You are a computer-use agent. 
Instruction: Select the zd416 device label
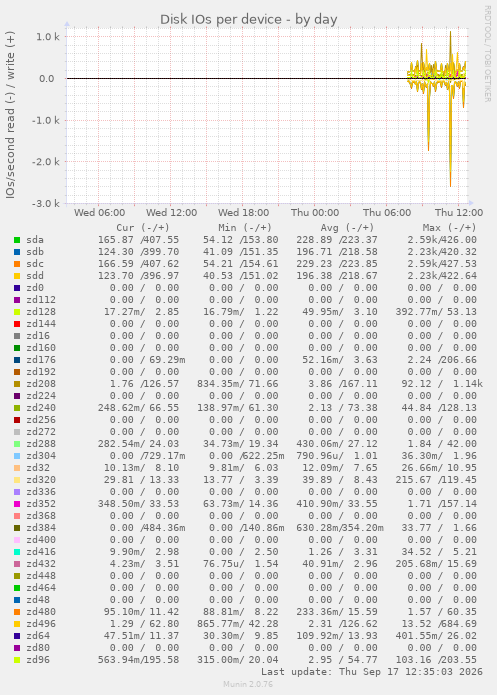point(41,552)
